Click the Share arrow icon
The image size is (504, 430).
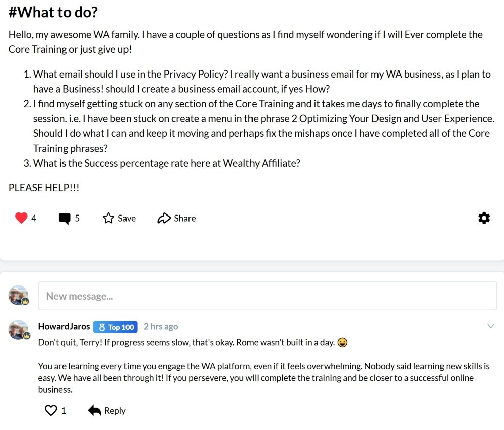point(164,218)
